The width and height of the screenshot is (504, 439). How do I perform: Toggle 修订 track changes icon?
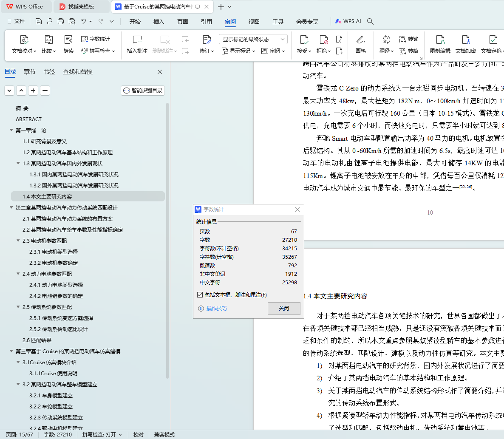tap(207, 40)
